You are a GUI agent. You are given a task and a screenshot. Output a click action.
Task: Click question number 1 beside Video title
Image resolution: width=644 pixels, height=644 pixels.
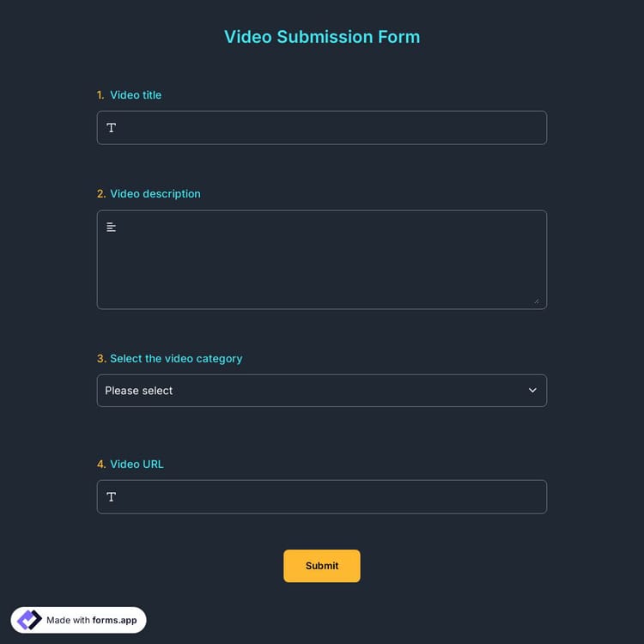pos(100,95)
